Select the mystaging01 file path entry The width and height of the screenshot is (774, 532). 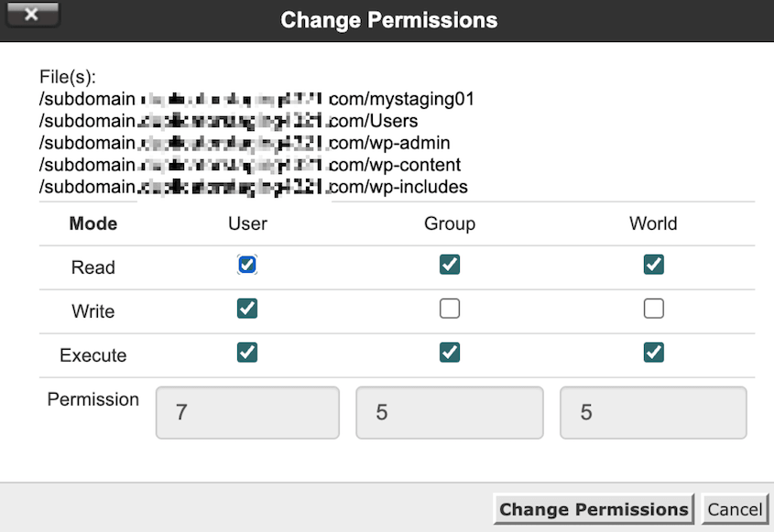tap(256, 99)
